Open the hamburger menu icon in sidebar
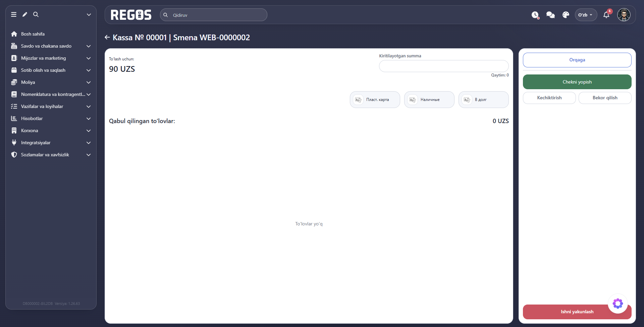 (14, 14)
